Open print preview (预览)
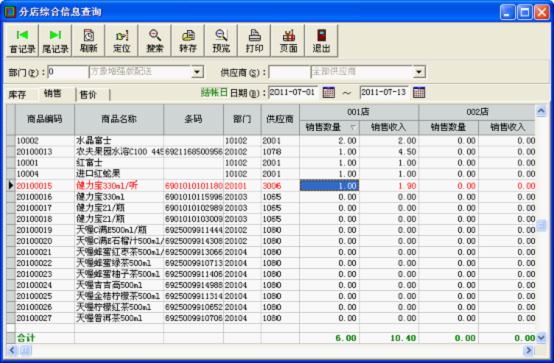Screen dimensions: 554x363 pyautogui.click(x=221, y=41)
